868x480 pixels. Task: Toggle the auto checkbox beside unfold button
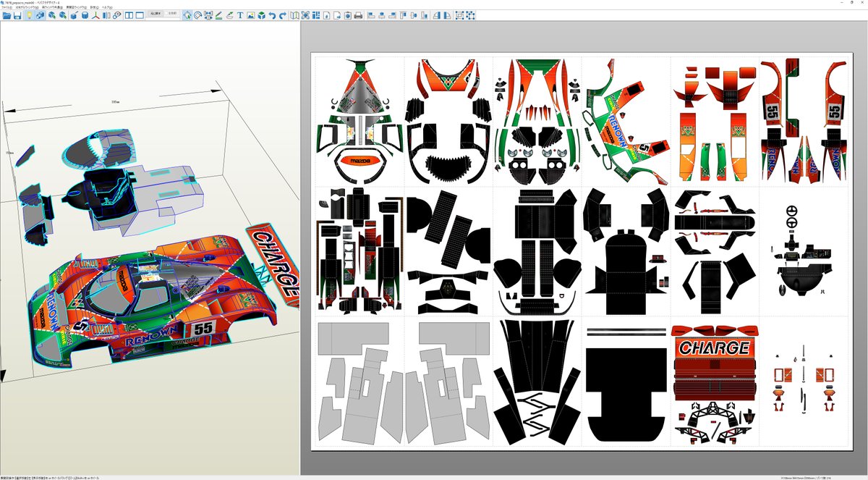[171, 14]
